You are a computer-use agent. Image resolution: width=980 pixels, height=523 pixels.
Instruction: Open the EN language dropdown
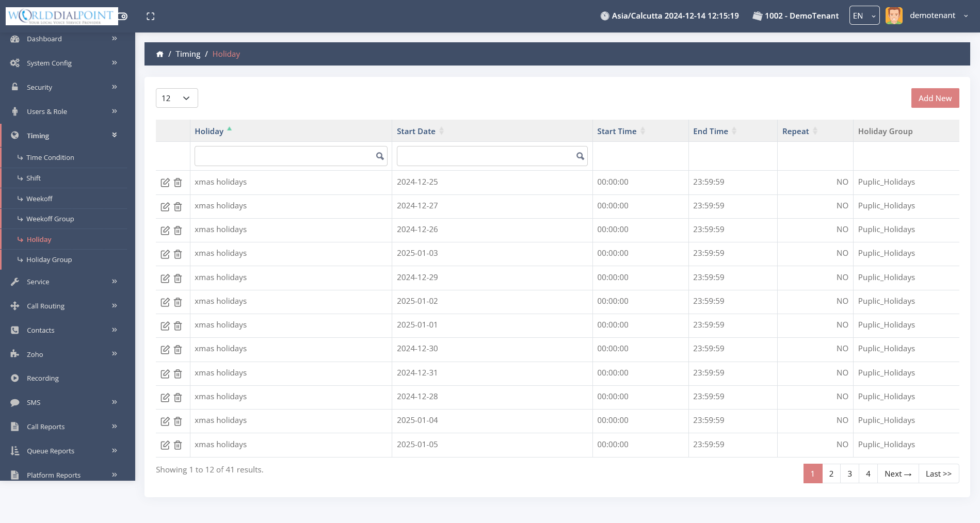coord(864,16)
